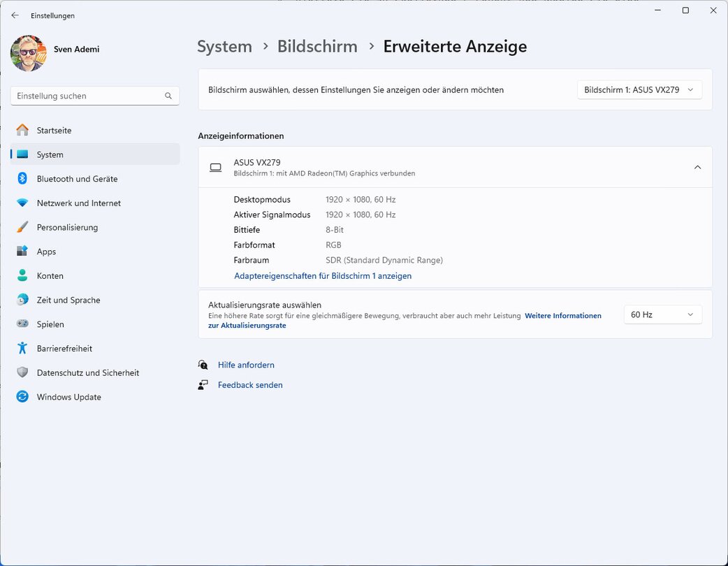
Task: Open Adaptereigenschaften für Bildschirm 1 anzeigen
Action: pos(323,276)
